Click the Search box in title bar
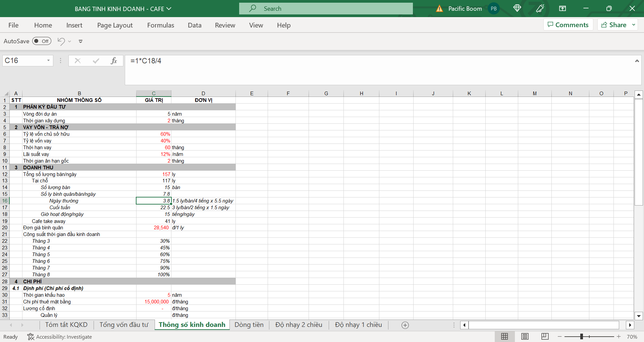Screen dimensions: 644x342 (x=326, y=9)
